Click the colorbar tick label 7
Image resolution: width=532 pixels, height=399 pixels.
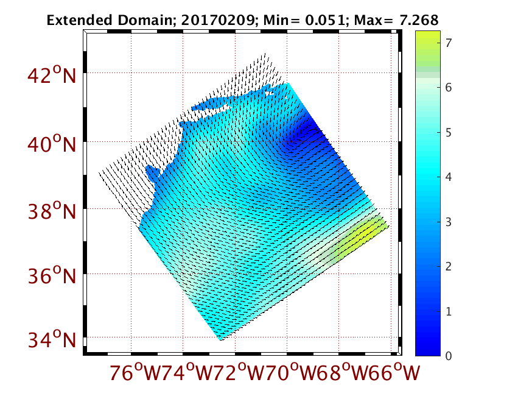[449, 43]
